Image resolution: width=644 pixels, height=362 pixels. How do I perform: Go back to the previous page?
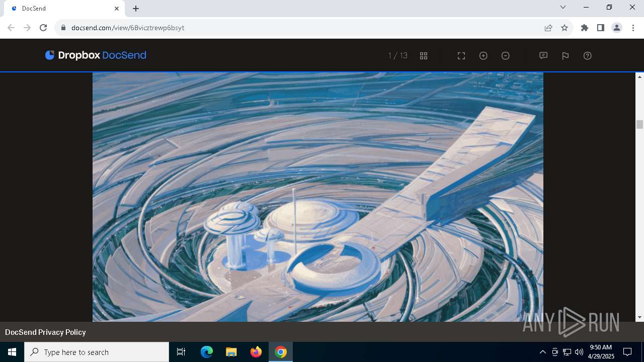(11, 28)
